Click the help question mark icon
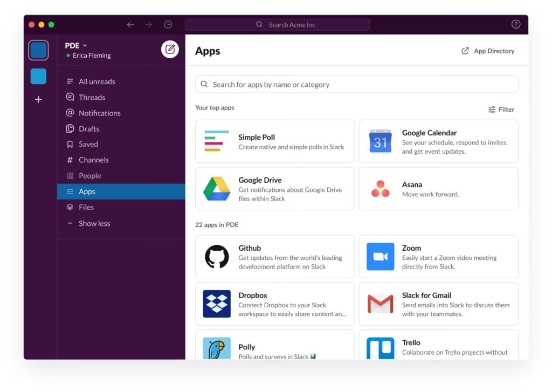The width and height of the screenshot is (552, 392). pos(515,25)
